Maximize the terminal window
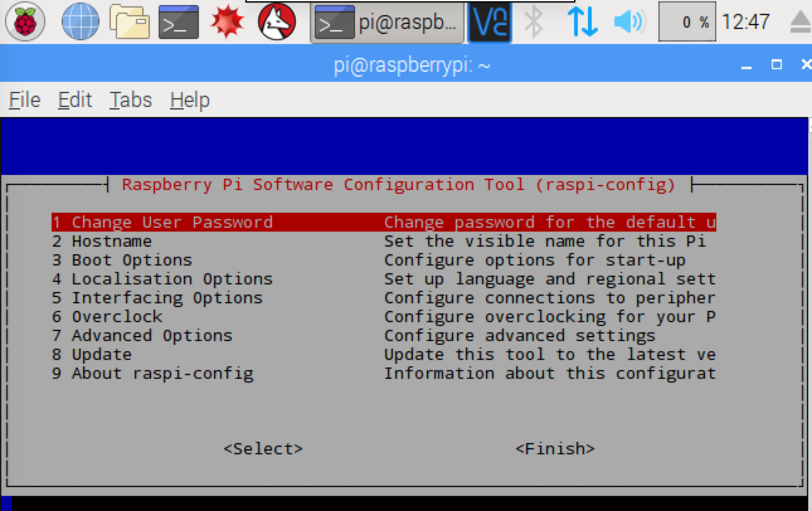 (777, 65)
